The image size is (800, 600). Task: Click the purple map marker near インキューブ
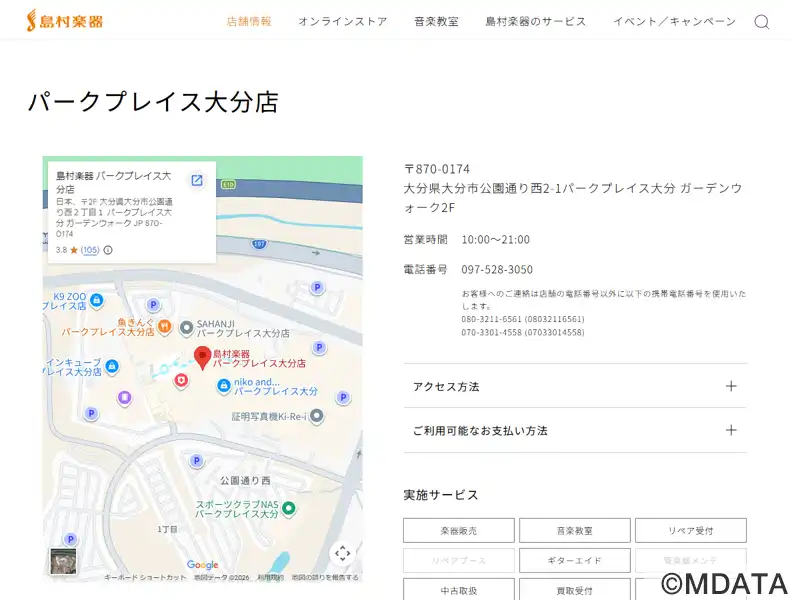(124, 397)
